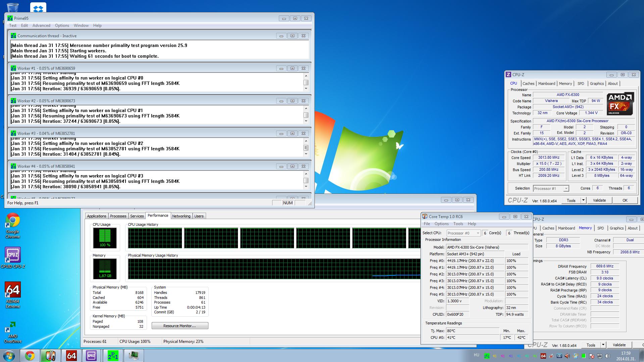Switch to Mainboard tab in upper CPU-Z
This screenshot has height=362, width=644.
(x=547, y=84)
